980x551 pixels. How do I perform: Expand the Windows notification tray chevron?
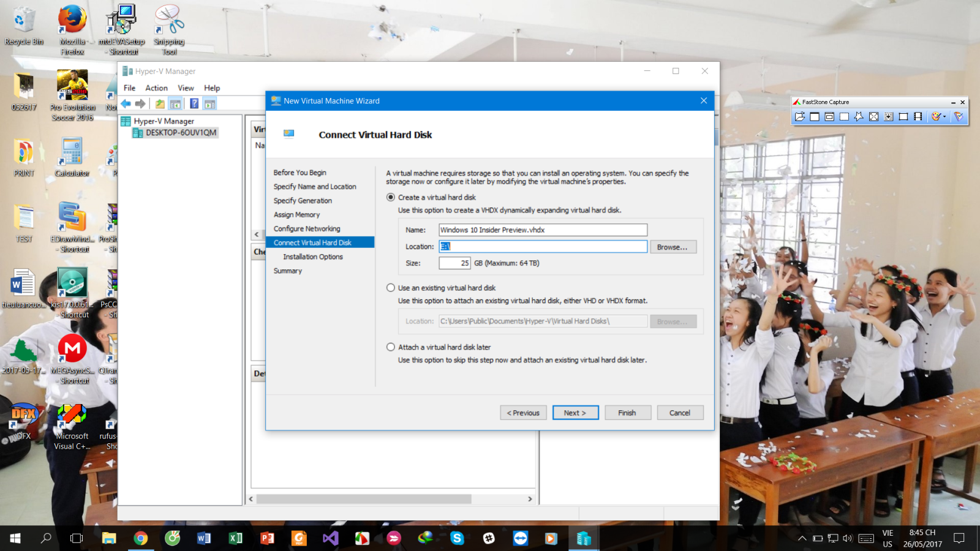pyautogui.click(x=802, y=539)
